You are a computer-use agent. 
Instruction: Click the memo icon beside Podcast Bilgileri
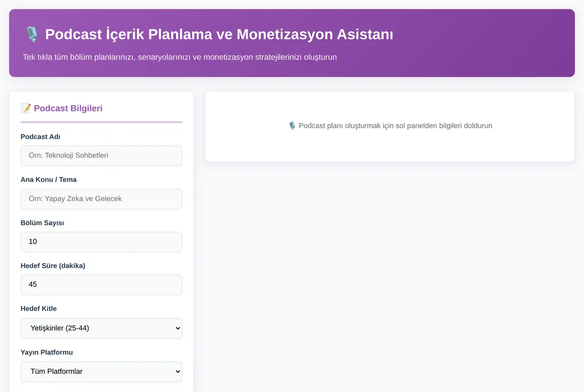tap(26, 108)
